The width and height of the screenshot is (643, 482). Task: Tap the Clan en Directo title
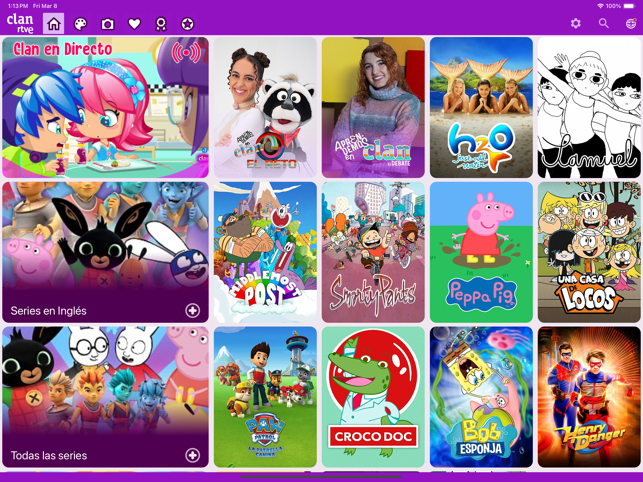[x=63, y=49]
